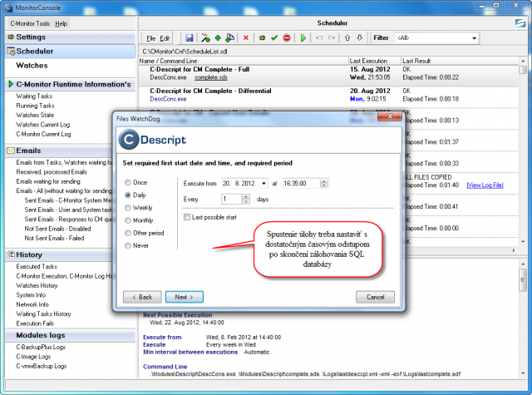Click the yellow gear edit-task icon
This screenshot has width=532, height=395.
pos(262,38)
